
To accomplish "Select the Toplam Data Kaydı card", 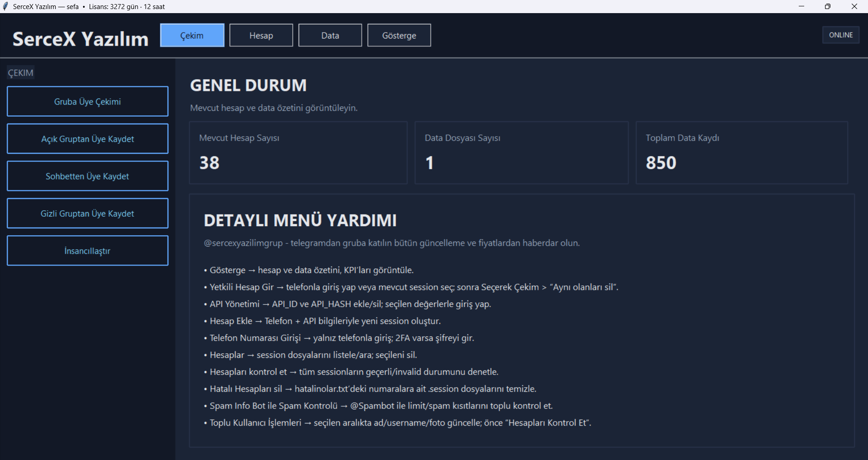I will pyautogui.click(x=741, y=152).
